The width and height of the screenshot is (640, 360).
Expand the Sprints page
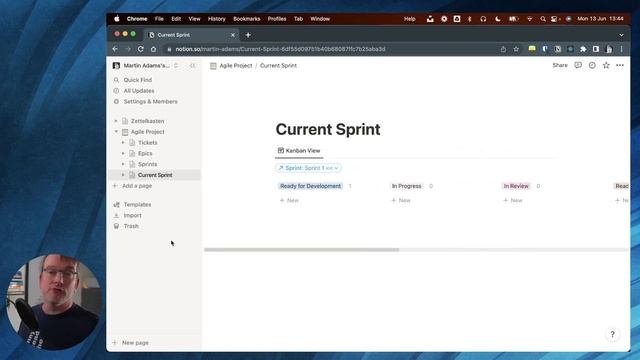click(x=123, y=164)
